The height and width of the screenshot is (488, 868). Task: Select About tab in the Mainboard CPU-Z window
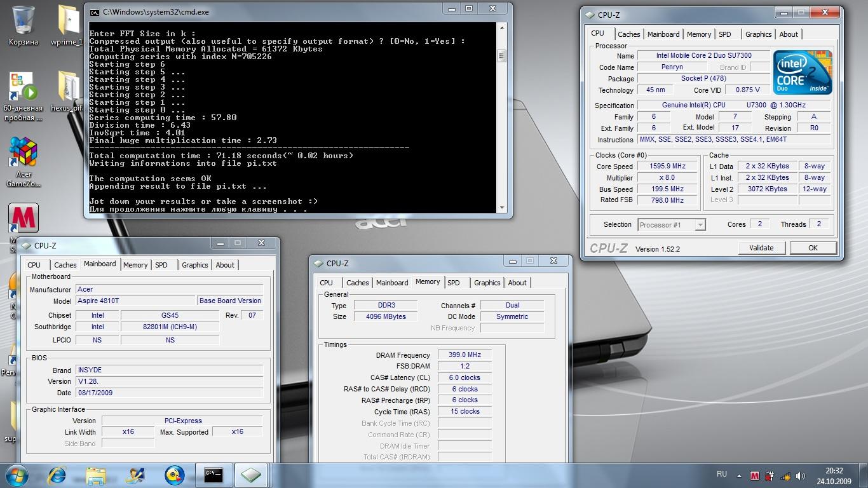click(x=225, y=265)
